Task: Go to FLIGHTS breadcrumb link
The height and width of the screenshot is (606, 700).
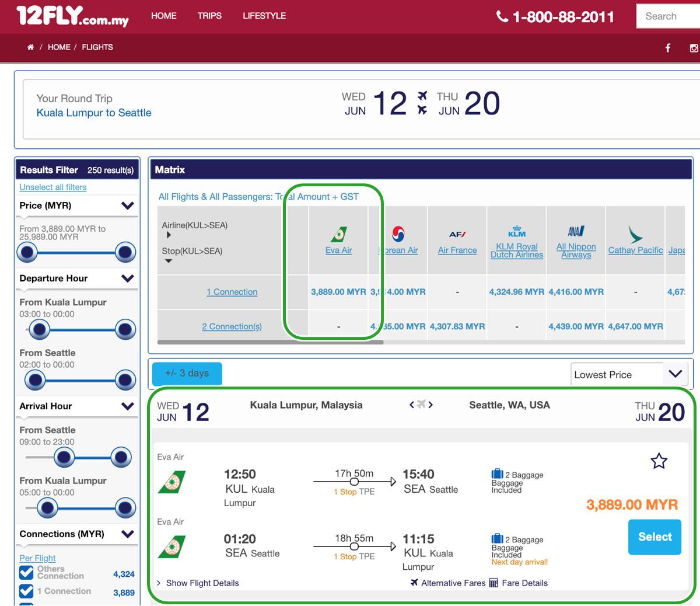Action: [97, 47]
